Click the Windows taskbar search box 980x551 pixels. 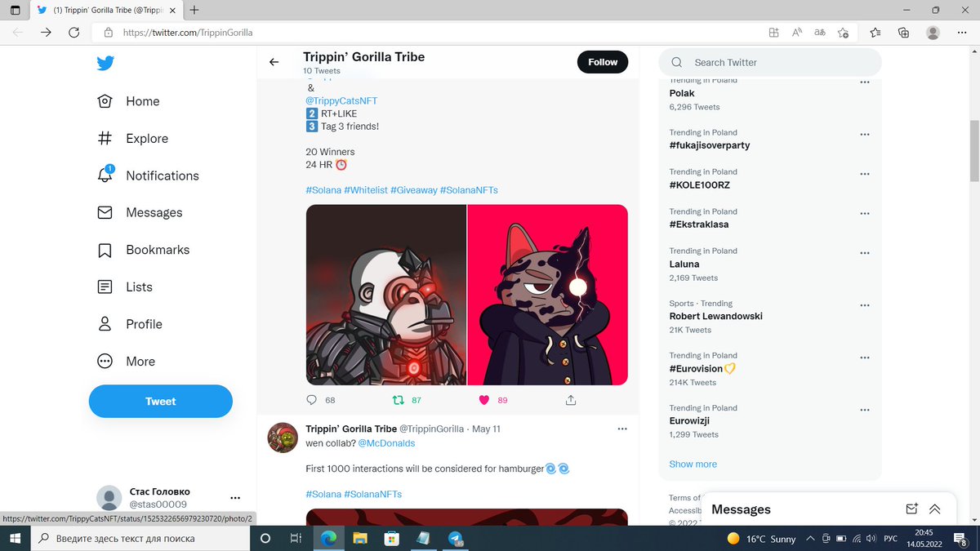(x=140, y=539)
